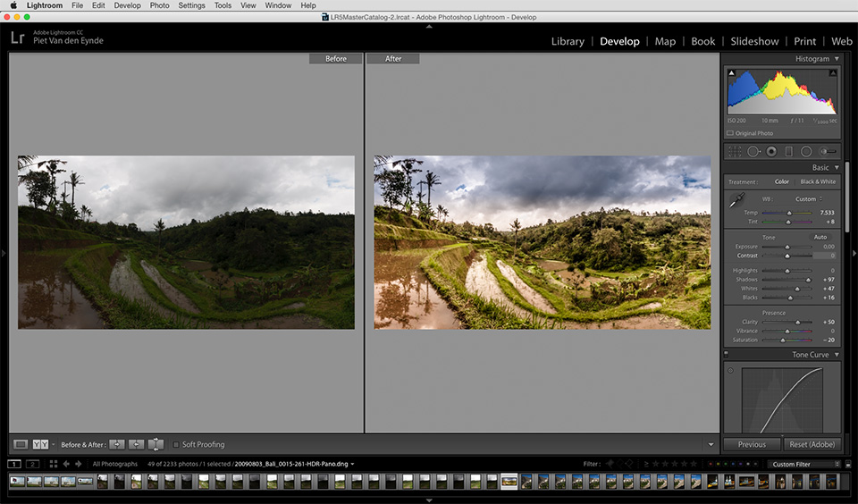Collapse the Histogram panel
The image size is (858, 504).
tap(837, 59)
